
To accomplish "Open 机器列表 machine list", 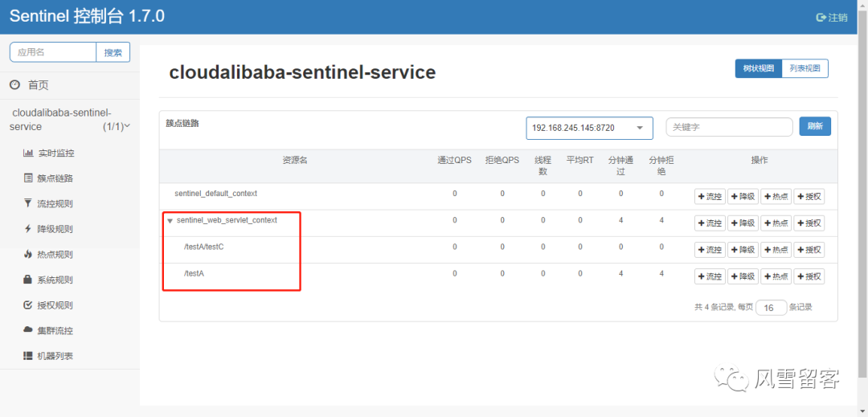I will [49, 356].
